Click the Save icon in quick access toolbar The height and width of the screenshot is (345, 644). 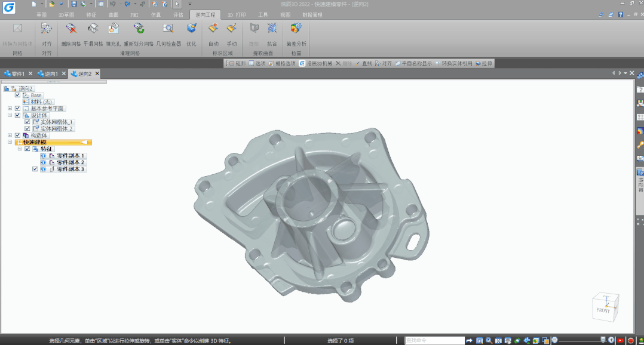74,4
